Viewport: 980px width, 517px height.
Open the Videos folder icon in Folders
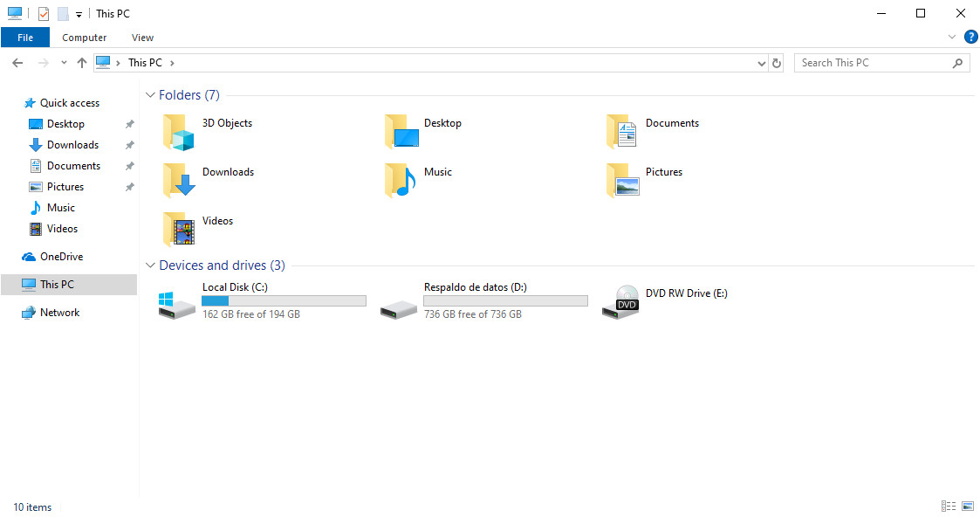coord(179,230)
